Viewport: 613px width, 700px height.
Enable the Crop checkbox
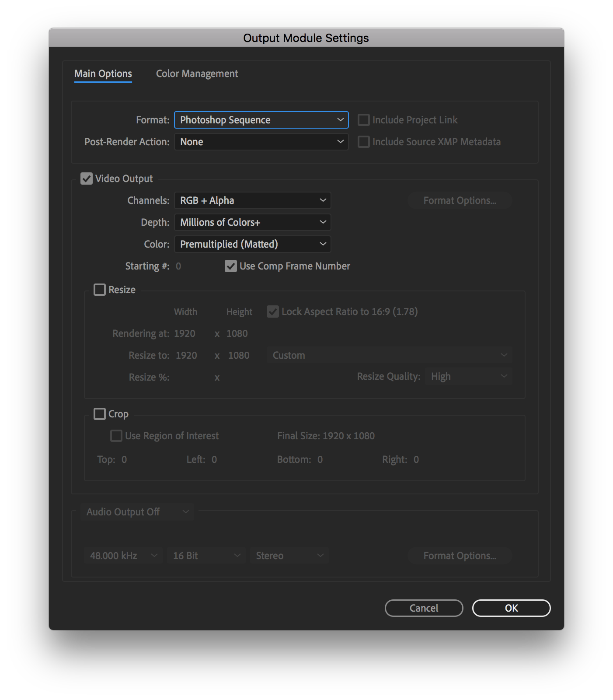(x=100, y=414)
